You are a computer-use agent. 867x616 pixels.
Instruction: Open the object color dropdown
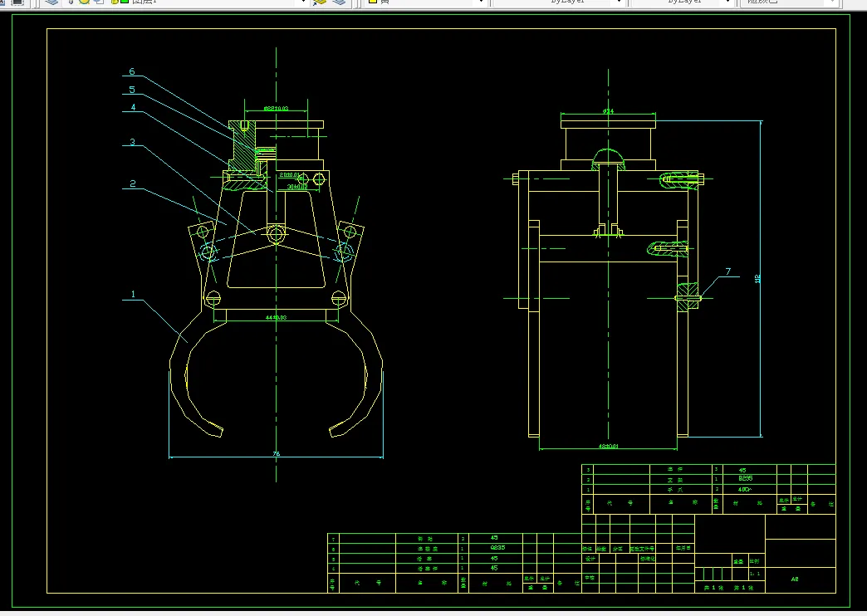(480, 2)
